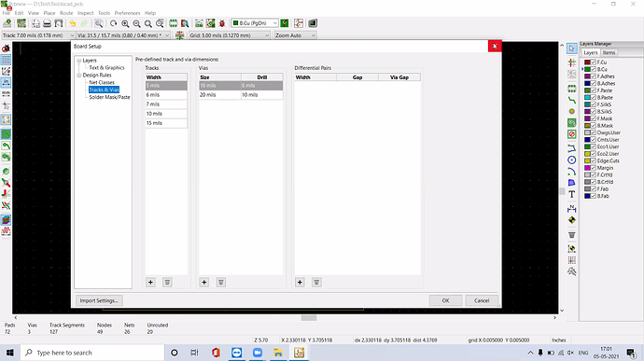
Task: Select the arrow cursor tool
Action: [572, 49]
